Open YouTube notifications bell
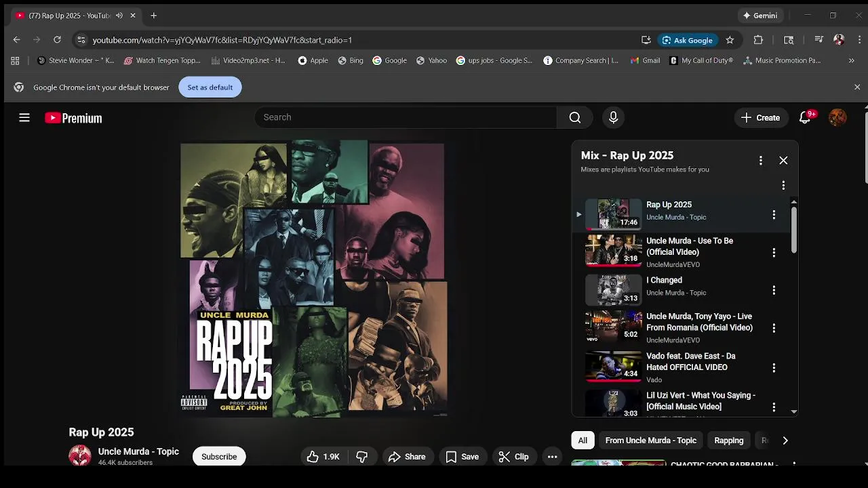 click(x=805, y=117)
